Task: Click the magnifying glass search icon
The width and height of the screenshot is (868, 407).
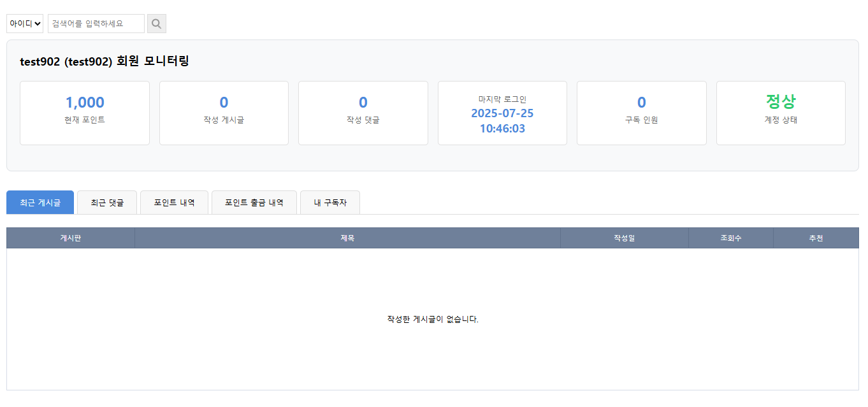Action: click(156, 24)
